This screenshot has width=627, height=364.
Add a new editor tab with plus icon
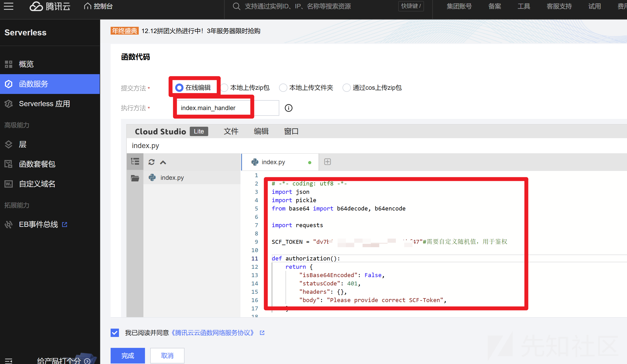point(327,162)
